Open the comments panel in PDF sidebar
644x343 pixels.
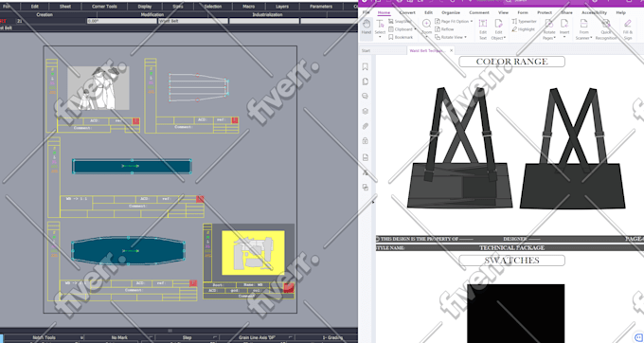tap(366, 96)
